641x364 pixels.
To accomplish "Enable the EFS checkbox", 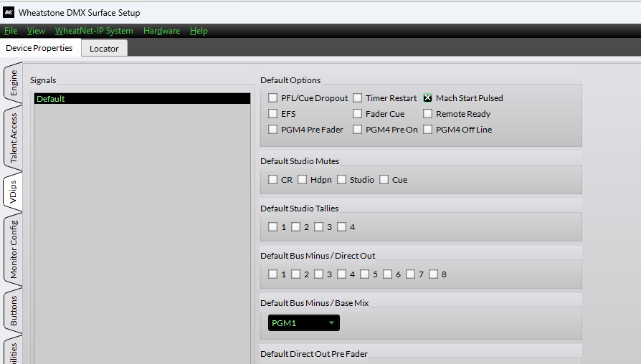I will pyautogui.click(x=272, y=114).
